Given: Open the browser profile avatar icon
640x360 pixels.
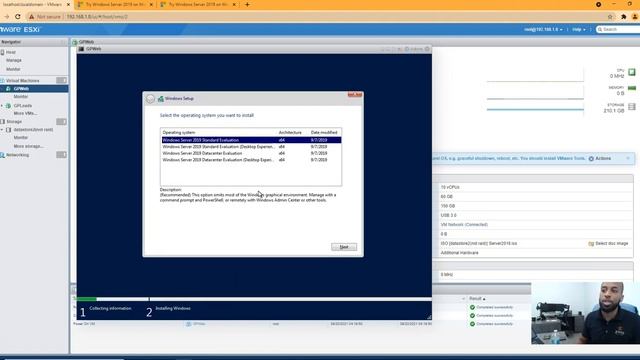Looking at the screenshot, I should click(x=635, y=17).
